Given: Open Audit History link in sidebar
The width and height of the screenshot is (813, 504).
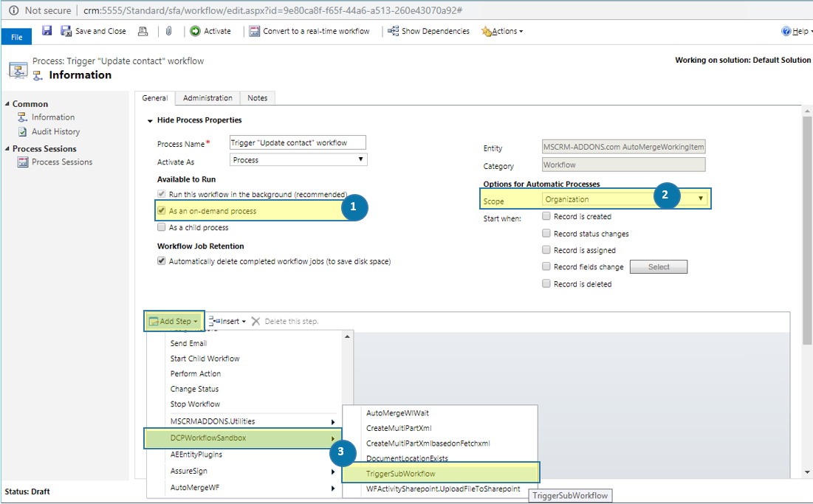Looking at the screenshot, I should pyautogui.click(x=55, y=131).
